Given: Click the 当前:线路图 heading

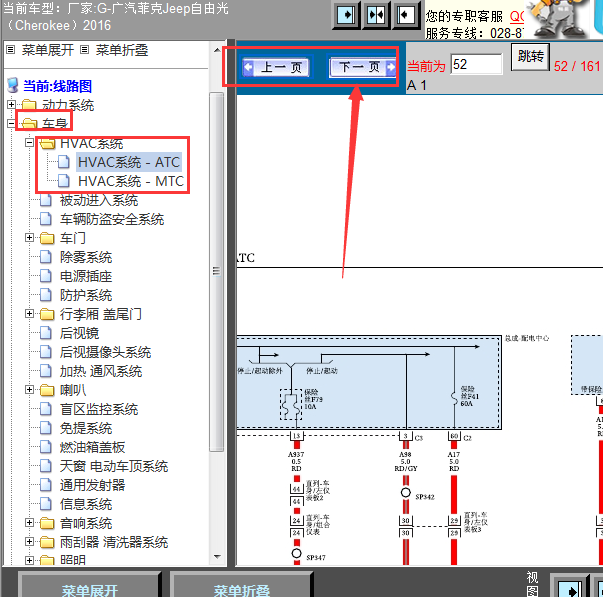Looking at the screenshot, I should tap(57, 86).
